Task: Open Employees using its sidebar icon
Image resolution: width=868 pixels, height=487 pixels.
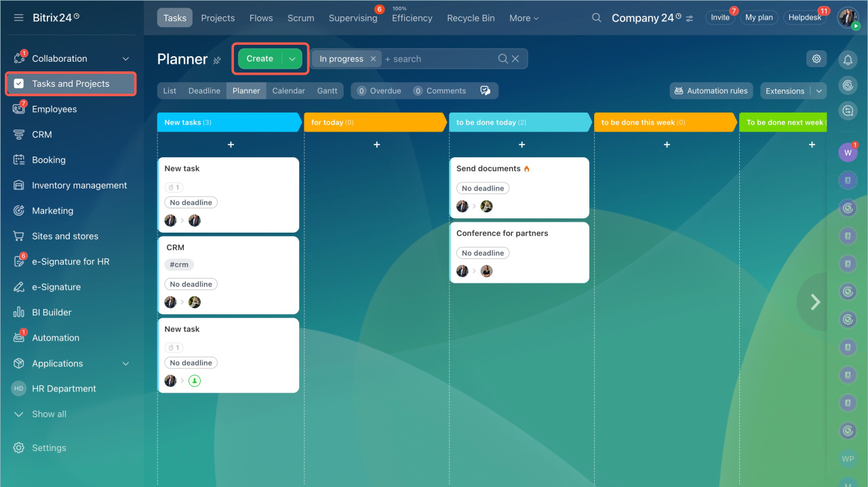Action: coord(19,109)
